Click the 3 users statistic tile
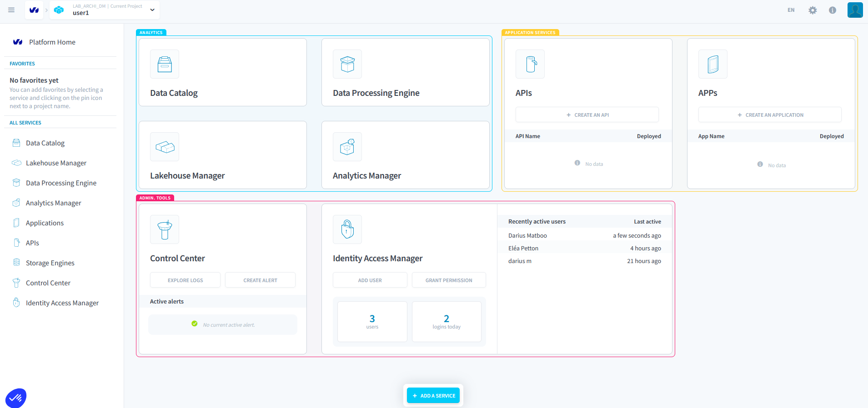This screenshot has width=868, height=408. coord(372,321)
